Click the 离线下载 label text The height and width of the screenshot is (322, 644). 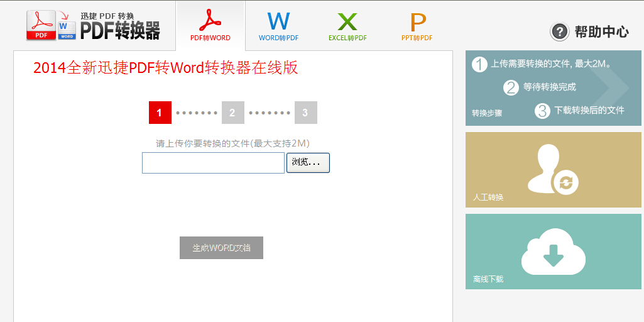click(488, 279)
